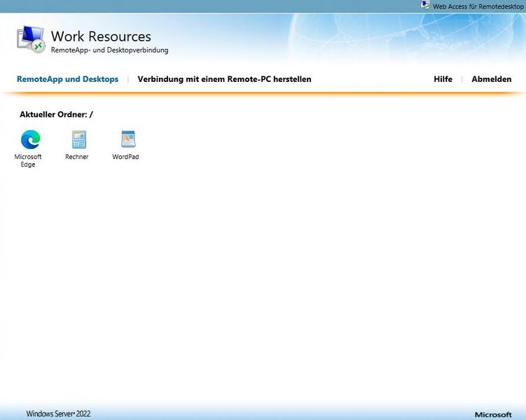Switch to RemoteApp und Desktops tab
This screenshot has width=526, height=420.
coord(67,79)
